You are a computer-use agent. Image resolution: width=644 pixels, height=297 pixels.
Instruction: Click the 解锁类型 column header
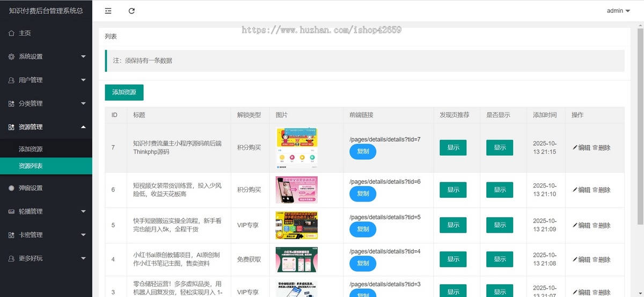point(249,115)
